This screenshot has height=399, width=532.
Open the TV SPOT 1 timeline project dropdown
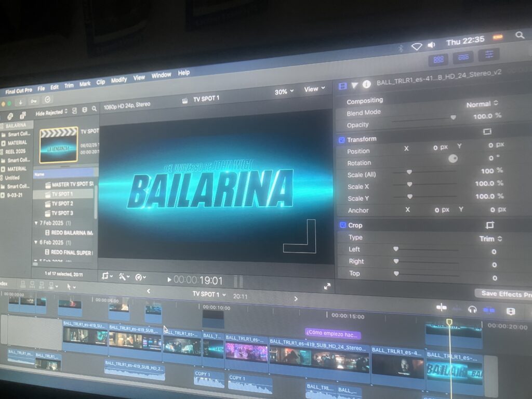(209, 294)
